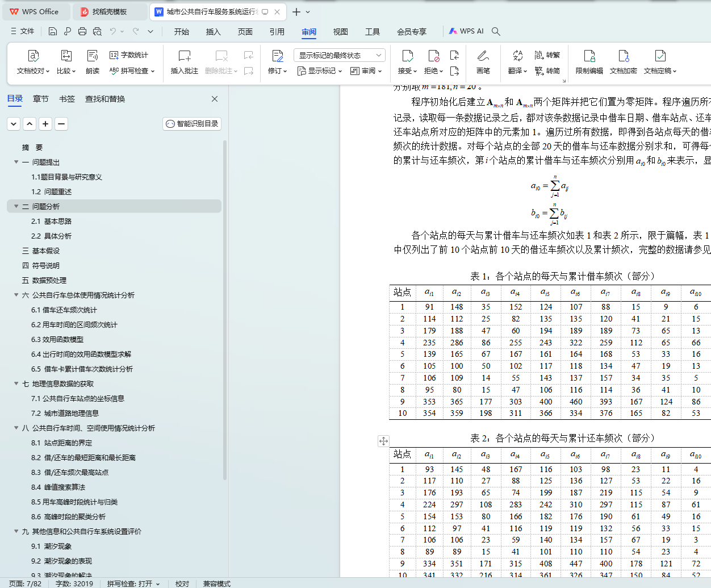Open the 会员专享 ribbon tab

coord(412,32)
